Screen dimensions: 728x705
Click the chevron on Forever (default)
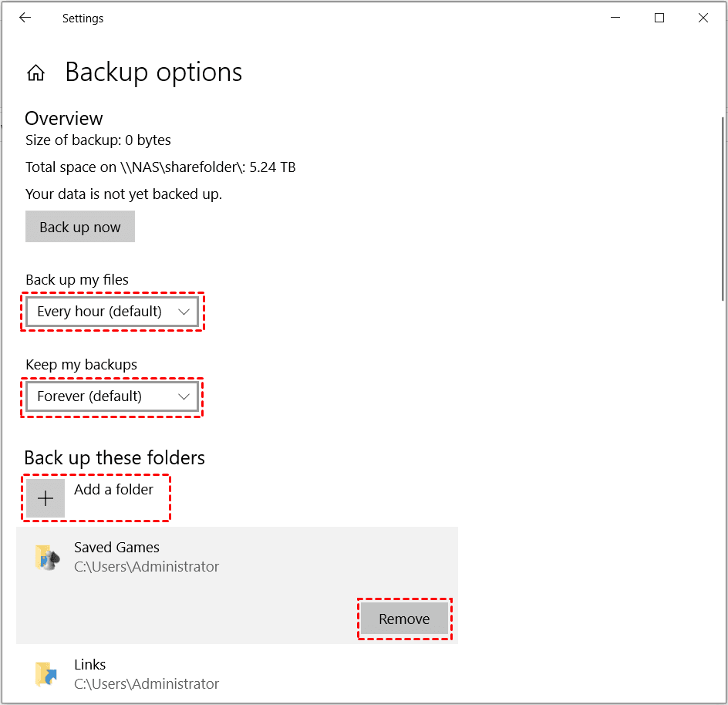pos(184,396)
